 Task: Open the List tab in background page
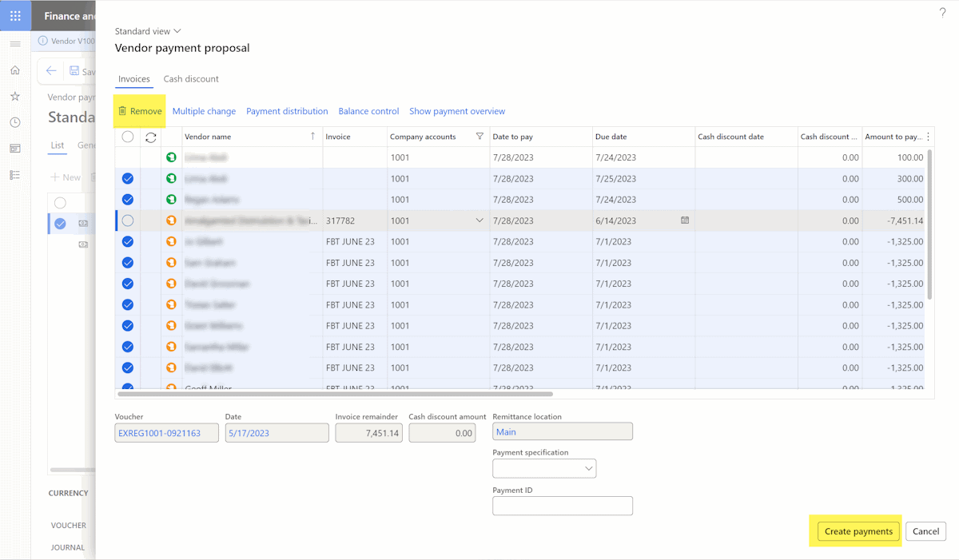tap(58, 145)
